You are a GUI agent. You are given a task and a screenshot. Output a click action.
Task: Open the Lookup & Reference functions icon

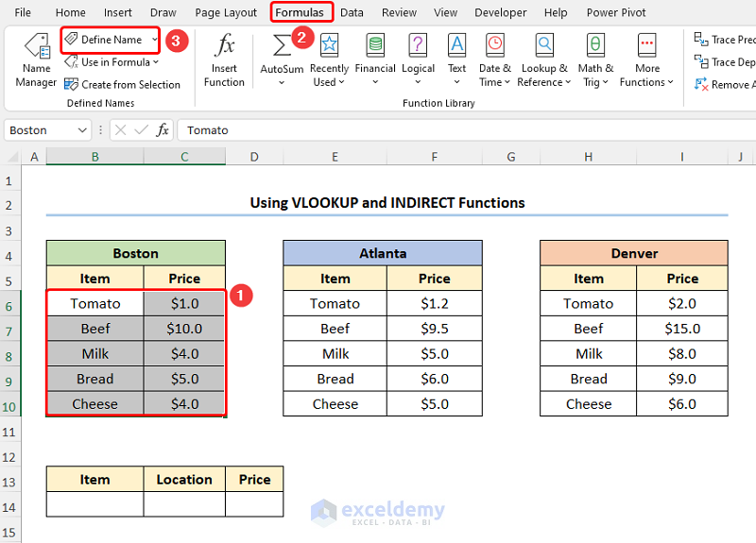[x=544, y=45]
